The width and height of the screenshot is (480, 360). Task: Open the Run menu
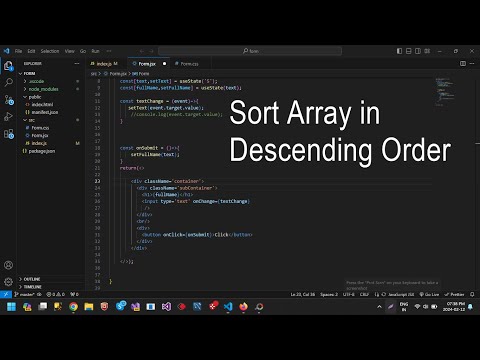95,51
